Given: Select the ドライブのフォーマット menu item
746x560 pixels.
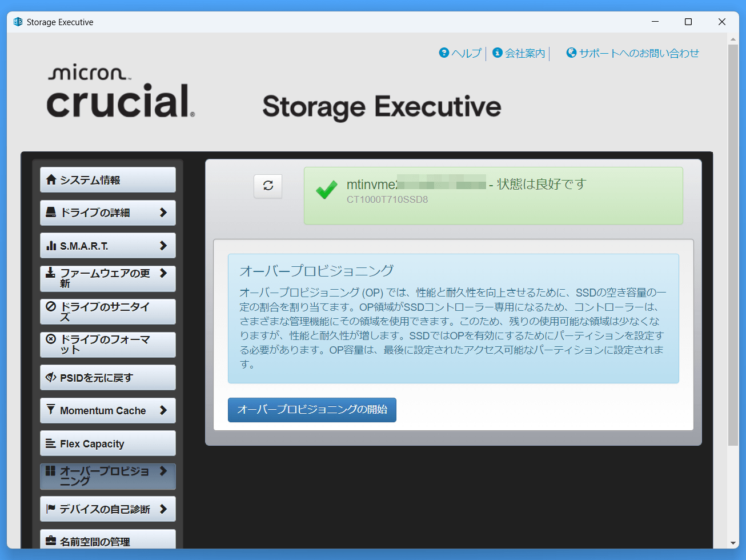Looking at the screenshot, I should [108, 345].
